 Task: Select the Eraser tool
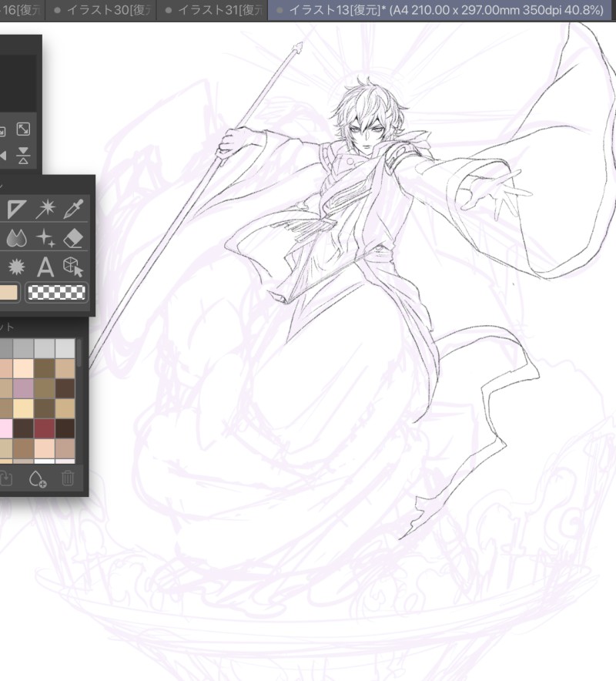click(x=73, y=238)
